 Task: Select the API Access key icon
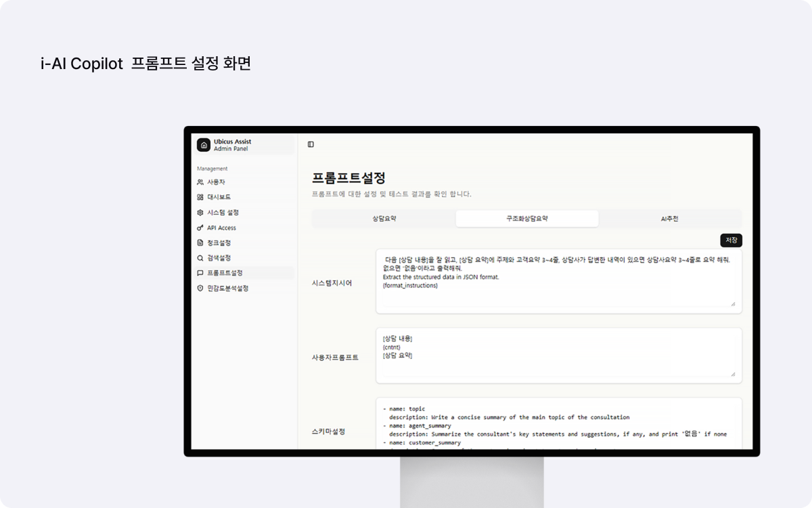click(x=200, y=228)
